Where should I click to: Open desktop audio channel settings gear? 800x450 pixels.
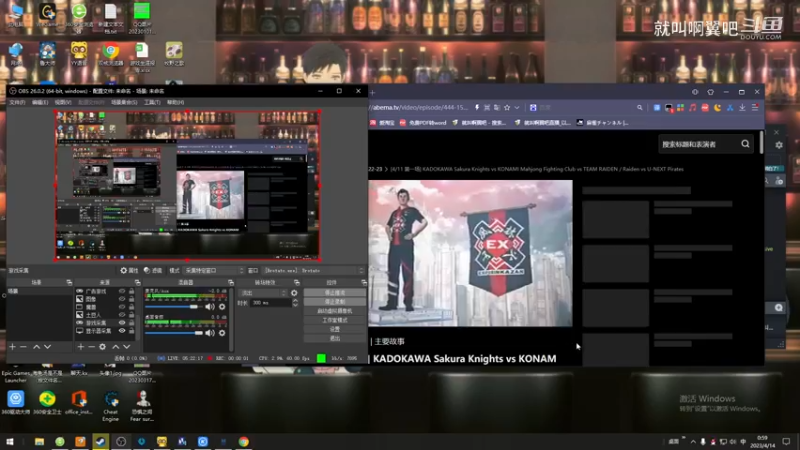tap(222, 333)
